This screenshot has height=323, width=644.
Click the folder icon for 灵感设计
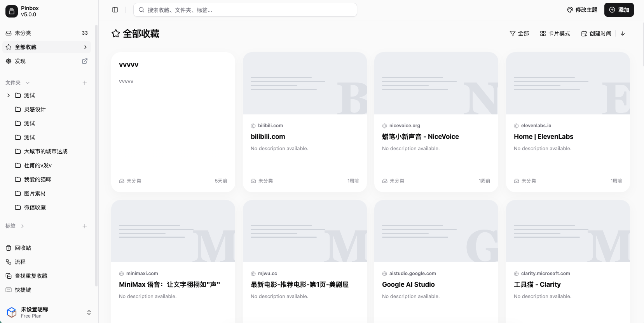[18, 109]
